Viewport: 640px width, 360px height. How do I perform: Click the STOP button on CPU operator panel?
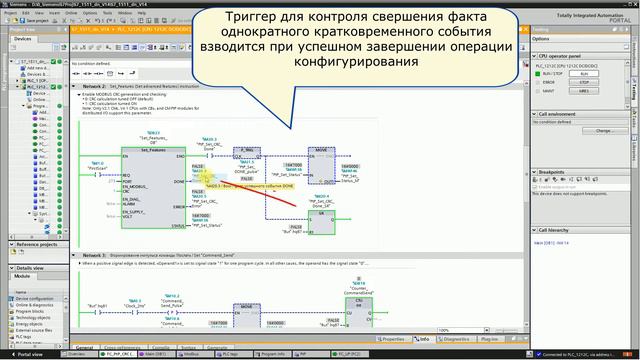[584, 82]
